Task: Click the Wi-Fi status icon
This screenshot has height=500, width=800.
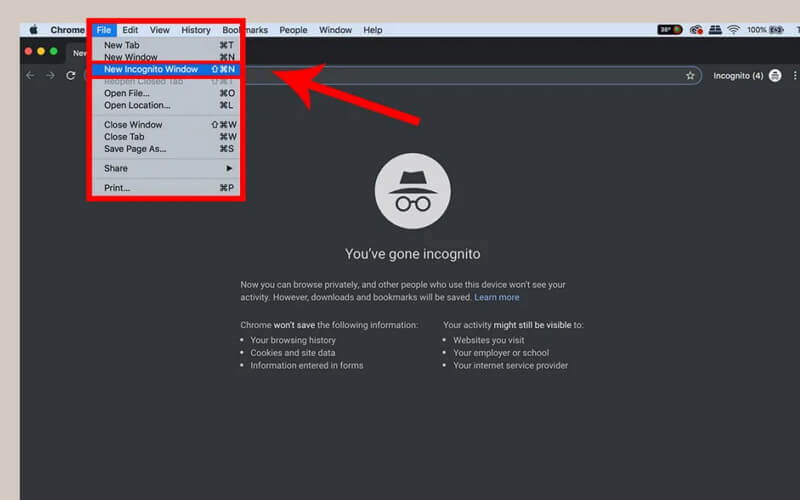Action: coord(734,30)
